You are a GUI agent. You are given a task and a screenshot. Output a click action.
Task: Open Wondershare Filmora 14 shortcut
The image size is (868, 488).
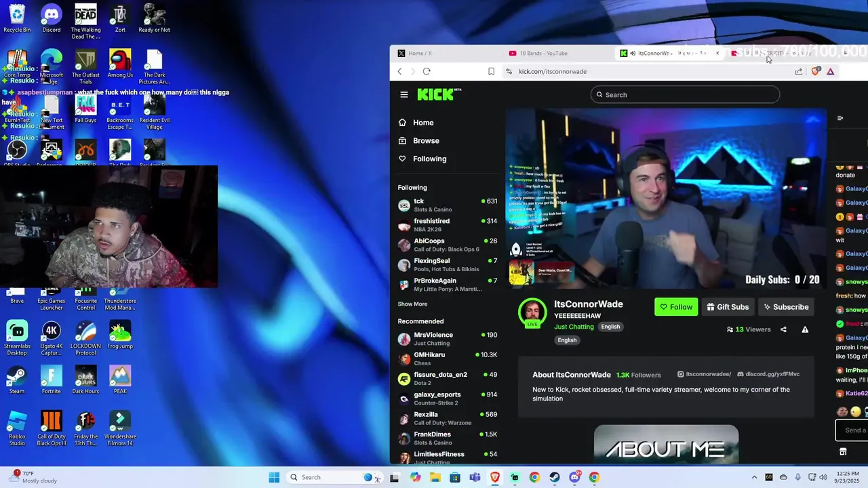coord(120,428)
